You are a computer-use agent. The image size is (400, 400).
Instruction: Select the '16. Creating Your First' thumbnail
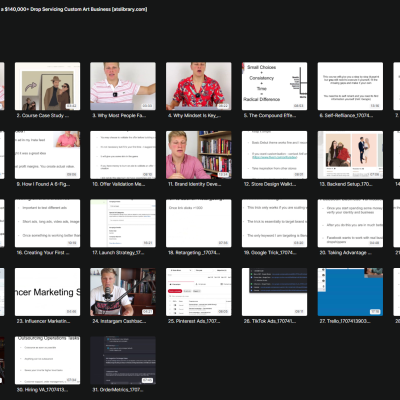[47, 223]
